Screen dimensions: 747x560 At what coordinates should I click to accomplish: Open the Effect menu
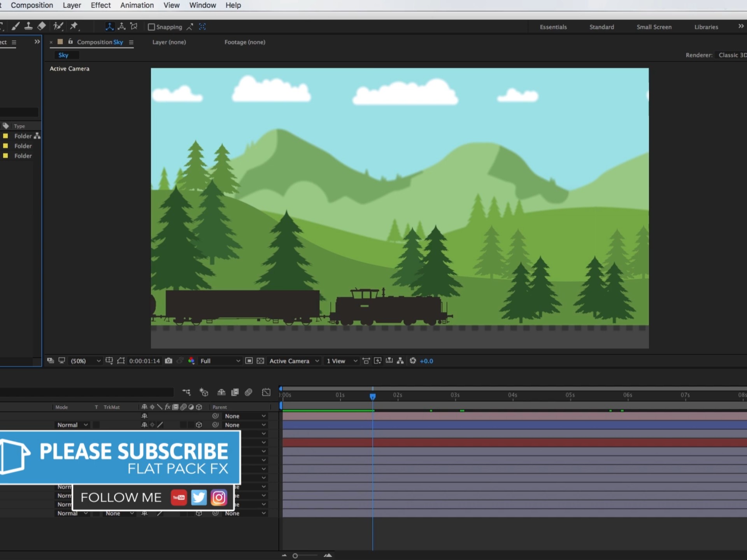[x=101, y=5]
